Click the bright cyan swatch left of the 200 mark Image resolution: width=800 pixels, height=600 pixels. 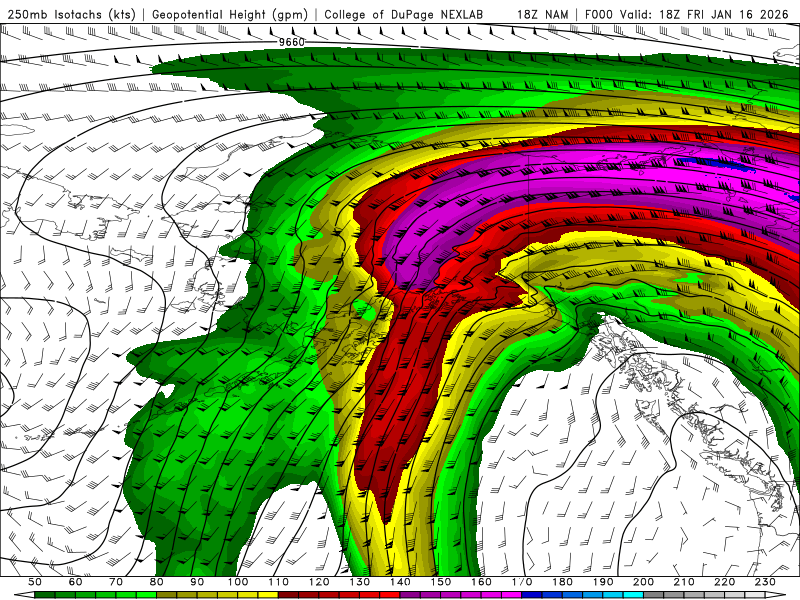(633, 595)
